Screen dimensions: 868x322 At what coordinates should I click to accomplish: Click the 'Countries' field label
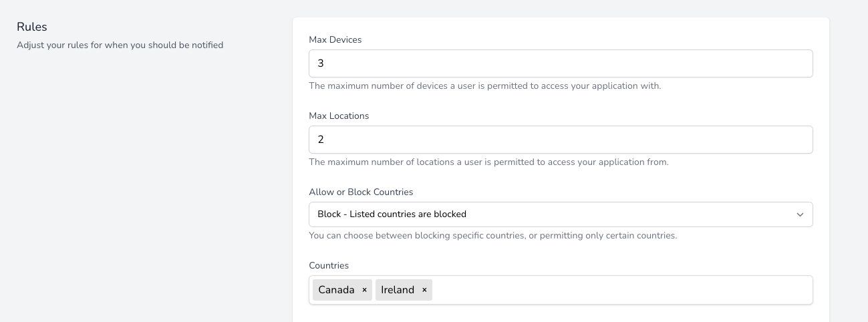point(329,266)
